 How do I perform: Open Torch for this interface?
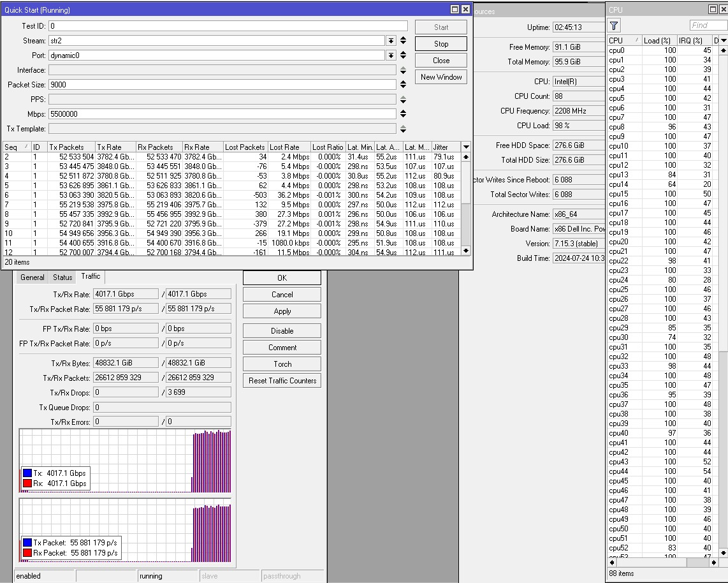[x=282, y=364]
